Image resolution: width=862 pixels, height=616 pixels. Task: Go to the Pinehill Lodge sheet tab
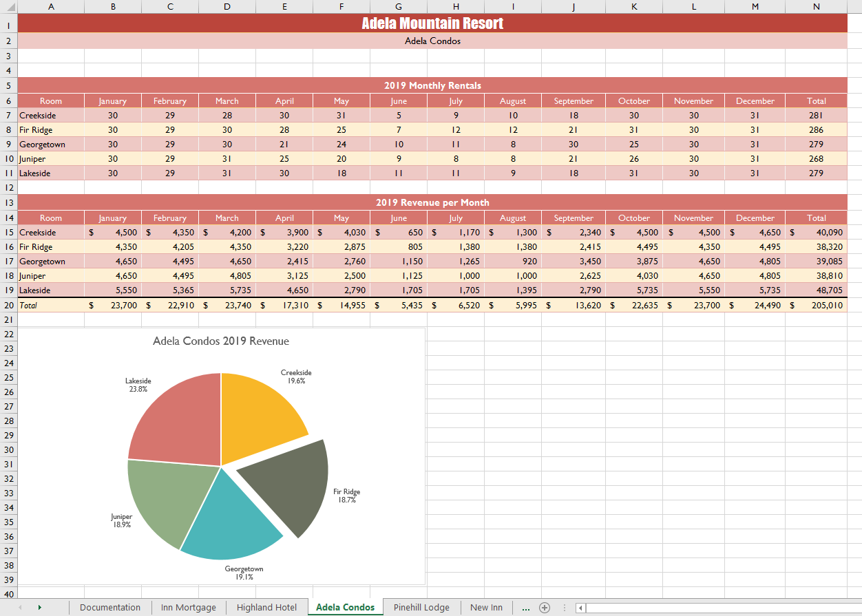421,607
